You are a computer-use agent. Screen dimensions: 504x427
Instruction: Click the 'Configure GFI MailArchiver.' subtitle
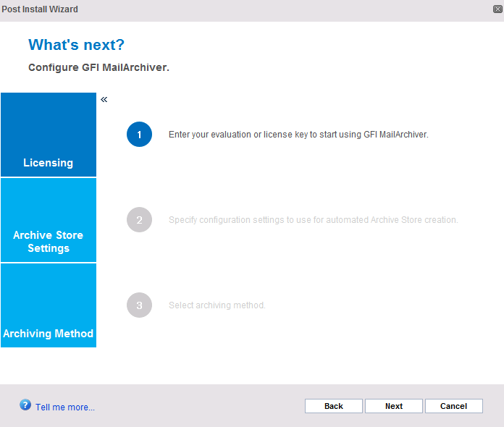pos(98,67)
